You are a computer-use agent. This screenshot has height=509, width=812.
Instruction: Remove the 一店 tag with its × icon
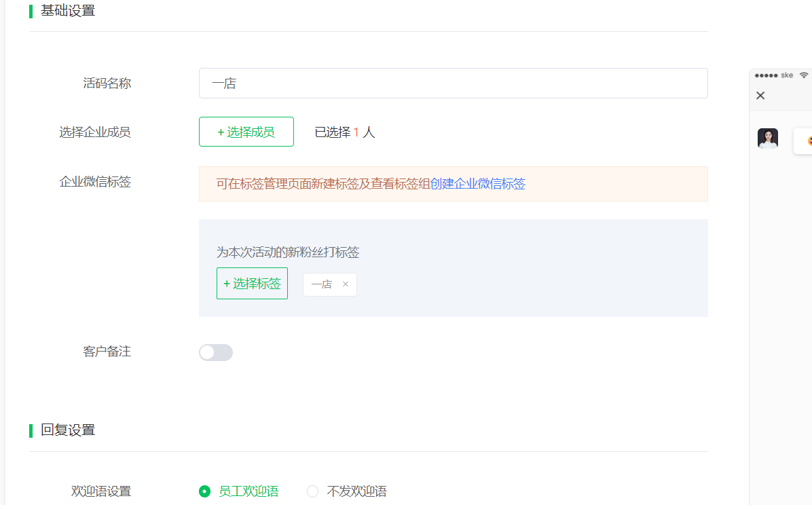pos(345,284)
